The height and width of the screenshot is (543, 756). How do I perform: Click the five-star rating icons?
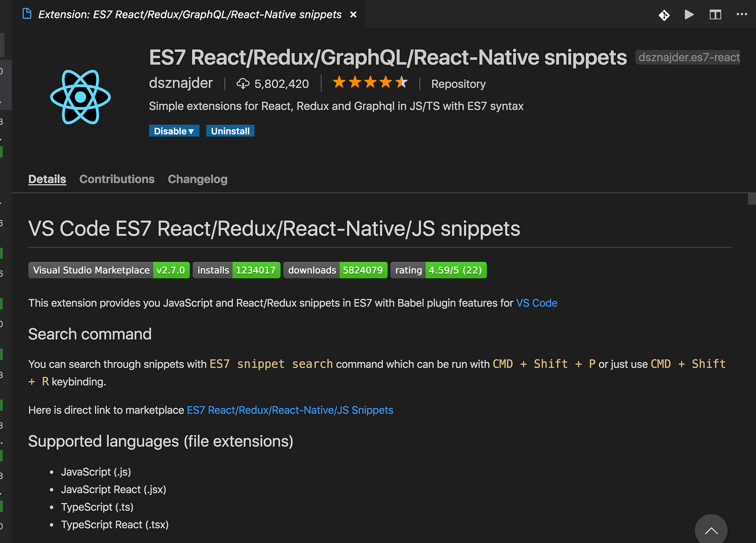(370, 82)
